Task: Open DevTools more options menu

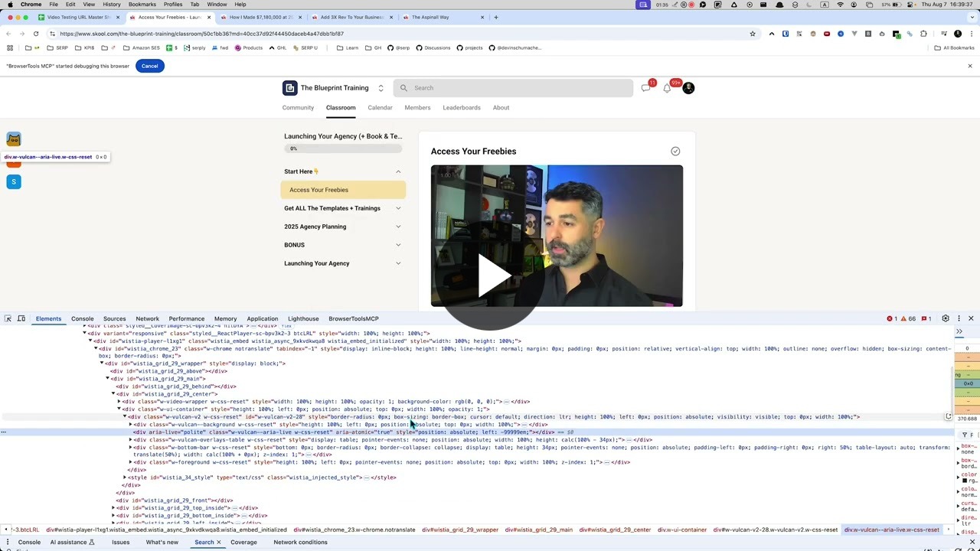Action: point(959,318)
